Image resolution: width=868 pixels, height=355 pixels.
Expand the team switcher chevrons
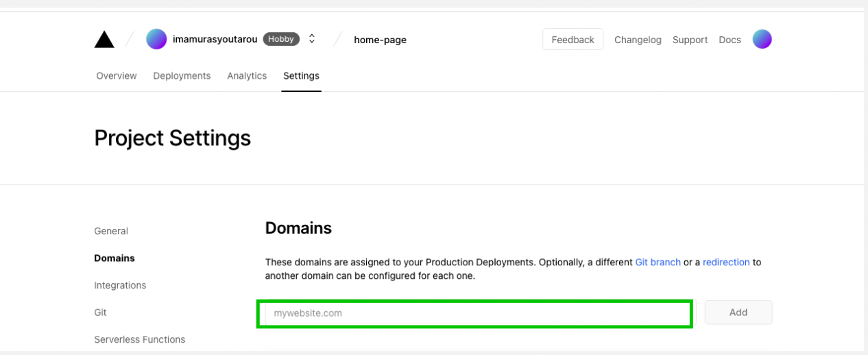point(312,39)
